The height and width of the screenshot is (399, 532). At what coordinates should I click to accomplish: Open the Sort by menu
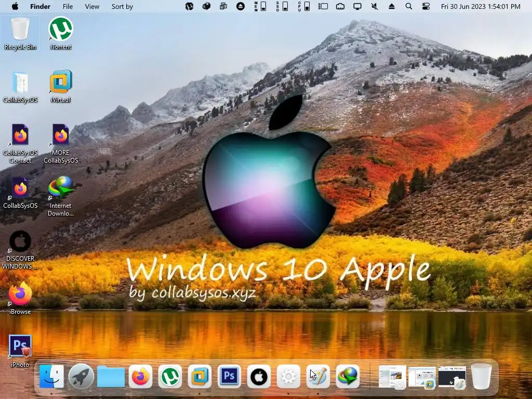pos(122,6)
